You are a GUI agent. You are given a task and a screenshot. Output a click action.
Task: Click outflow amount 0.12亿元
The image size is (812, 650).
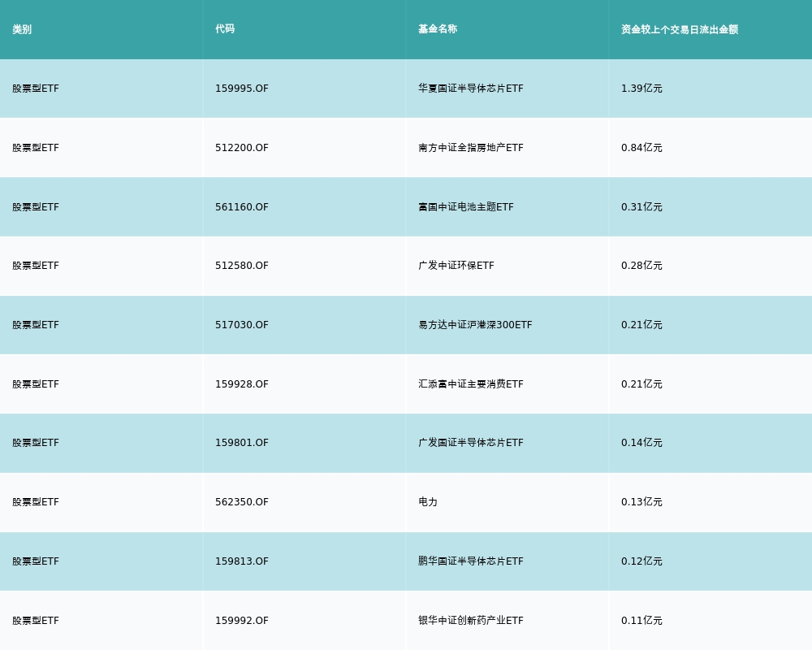tap(641, 561)
